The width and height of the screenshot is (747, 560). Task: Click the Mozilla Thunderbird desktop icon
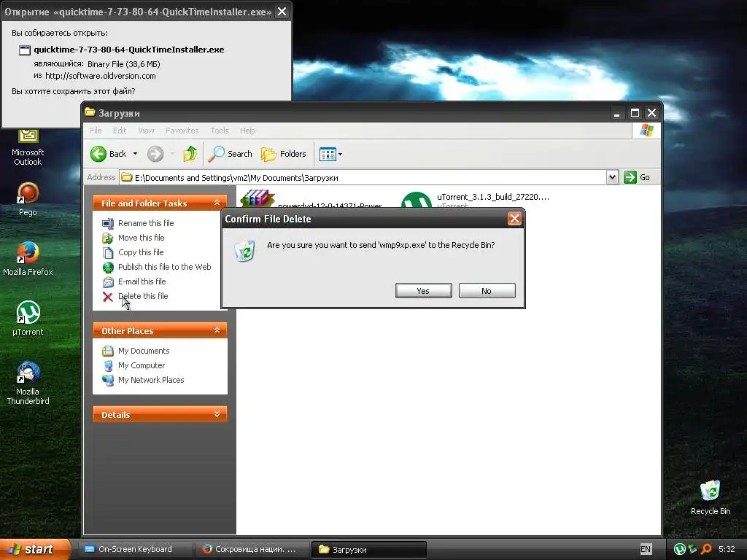tap(28, 373)
